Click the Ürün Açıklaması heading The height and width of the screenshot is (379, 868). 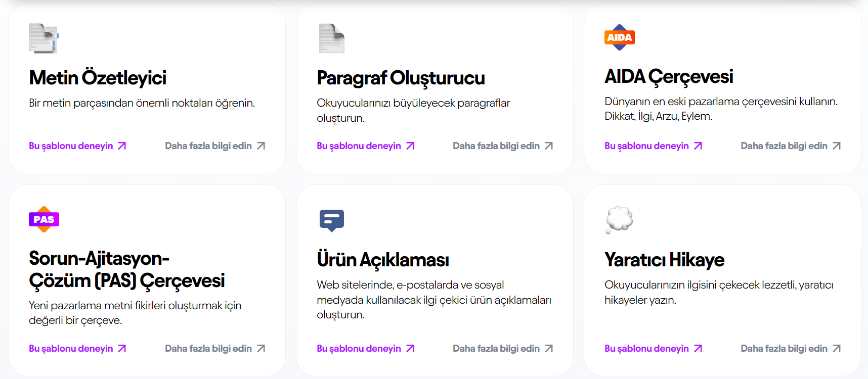point(383,260)
